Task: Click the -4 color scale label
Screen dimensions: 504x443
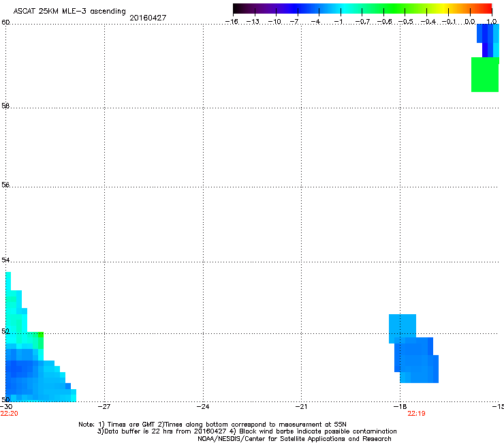Action: (315, 22)
